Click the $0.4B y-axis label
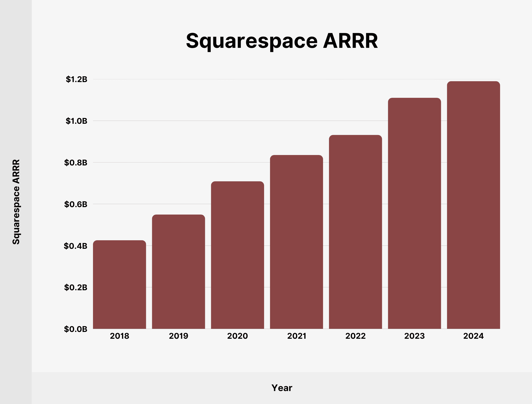532x404 pixels. 76,246
